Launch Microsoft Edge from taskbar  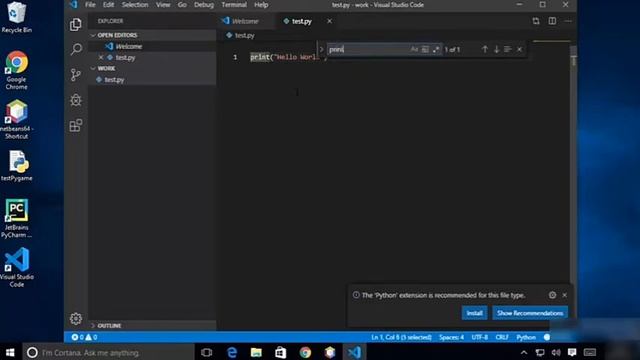[232, 352]
